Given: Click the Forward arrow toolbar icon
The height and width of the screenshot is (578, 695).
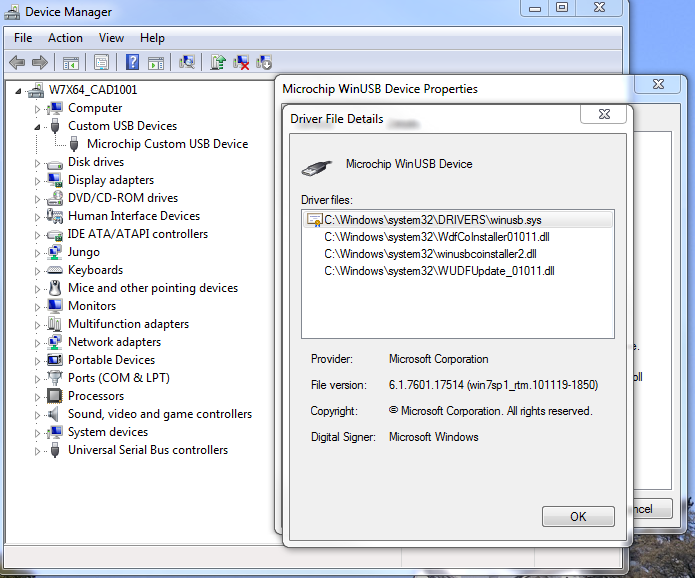Looking at the screenshot, I should tap(40, 62).
